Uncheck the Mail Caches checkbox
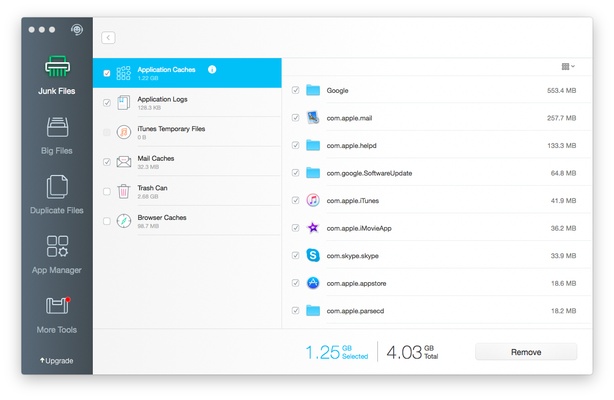Image resolution: width=614 pixels, height=400 pixels. click(x=107, y=162)
